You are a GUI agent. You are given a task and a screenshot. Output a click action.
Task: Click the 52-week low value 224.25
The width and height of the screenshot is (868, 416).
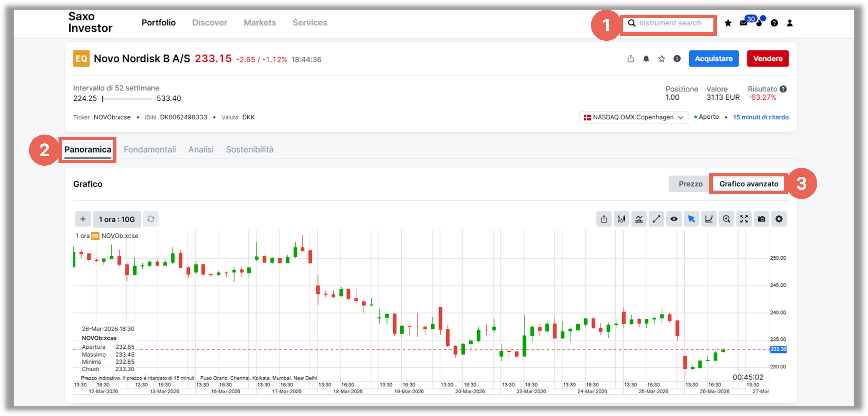pyautogui.click(x=85, y=99)
